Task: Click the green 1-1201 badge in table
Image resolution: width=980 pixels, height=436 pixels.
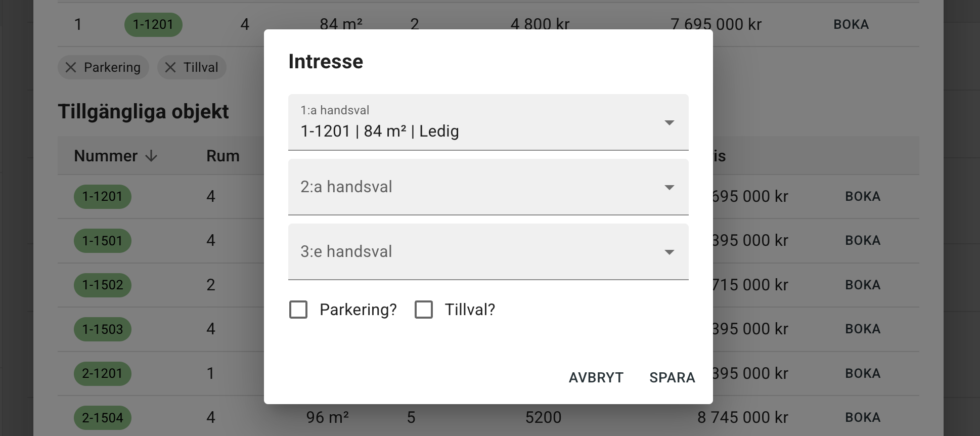Action: pyautogui.click(x=102, y=196)
